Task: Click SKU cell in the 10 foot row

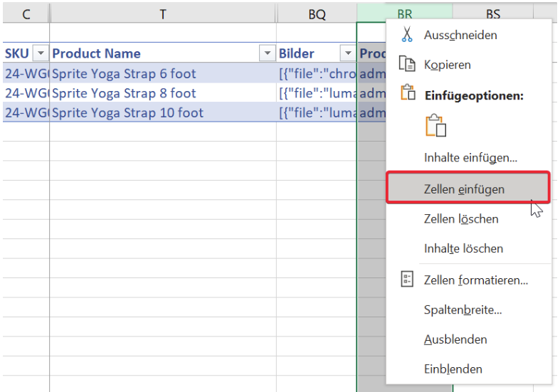Action: pyautogui.click(x=26, y=112)
